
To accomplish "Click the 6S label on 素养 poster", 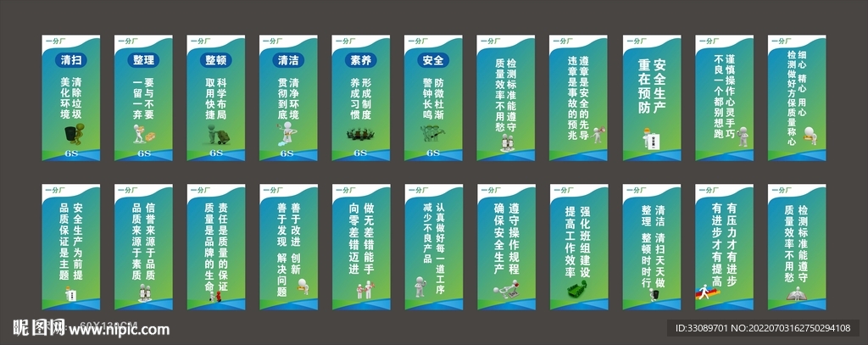I will click(361, 153).
